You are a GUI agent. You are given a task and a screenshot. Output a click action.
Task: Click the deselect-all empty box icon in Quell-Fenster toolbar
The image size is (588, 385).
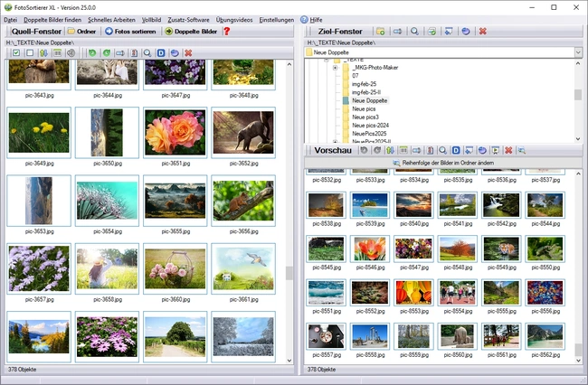pos(30,52)
